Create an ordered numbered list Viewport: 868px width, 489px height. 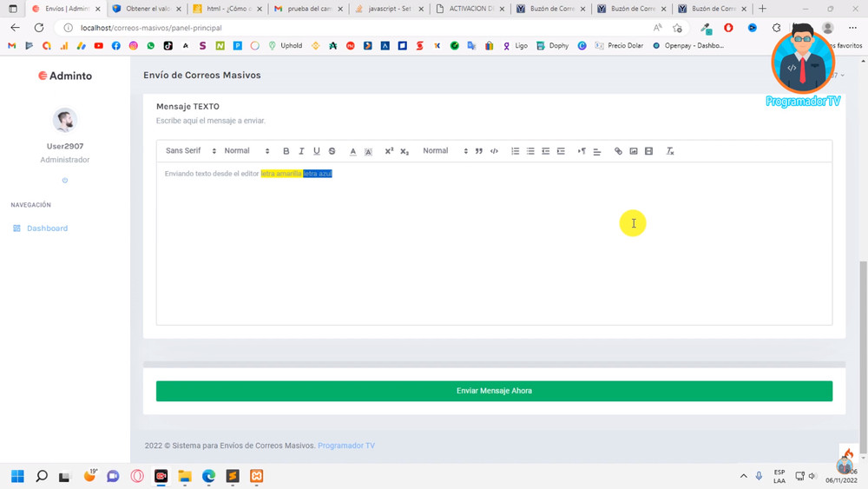[515, 151]
